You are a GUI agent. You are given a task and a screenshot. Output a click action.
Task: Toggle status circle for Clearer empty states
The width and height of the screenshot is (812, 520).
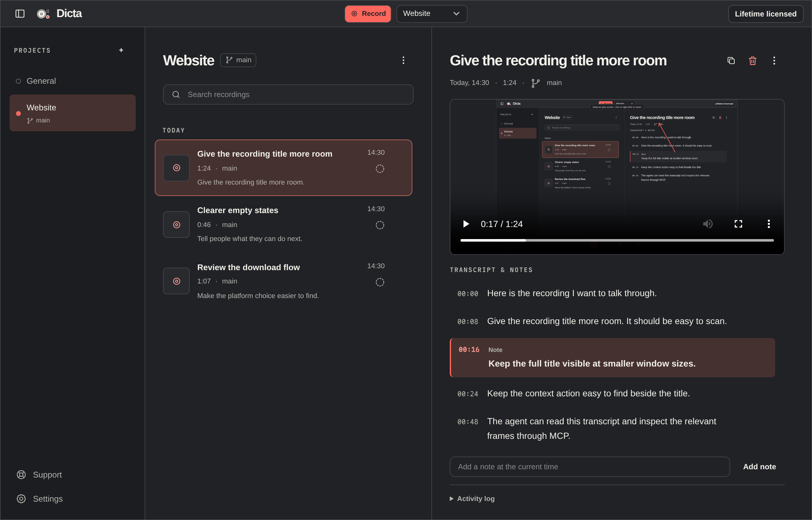(x=380, y=225)
